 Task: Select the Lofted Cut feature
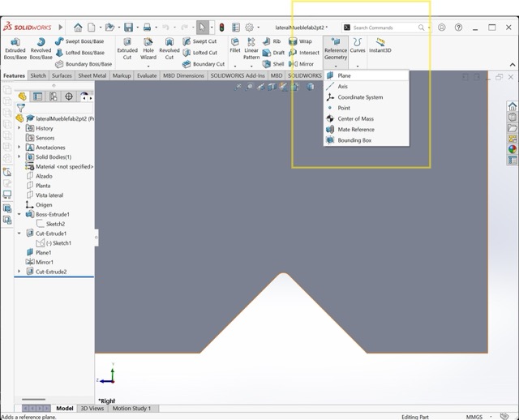pos(200,53)
